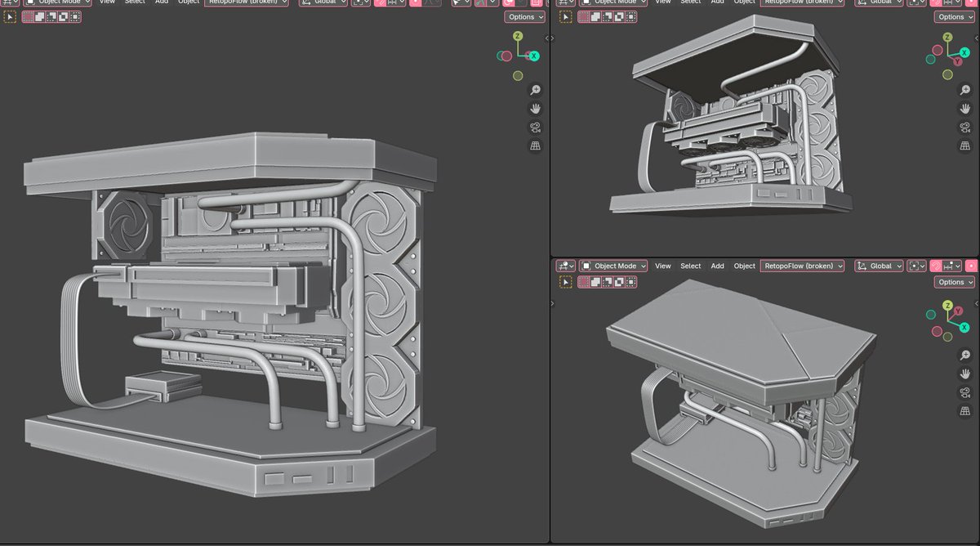980x546 pixels.
Task: Choose subtract selection mode in top-right viewport
Action: pyautogui.click(x=607, y=16)
